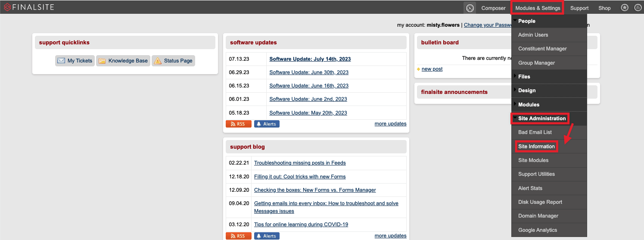Open Software Update: July 14th, 2023

pyautogui.click(x=310, y=59)
